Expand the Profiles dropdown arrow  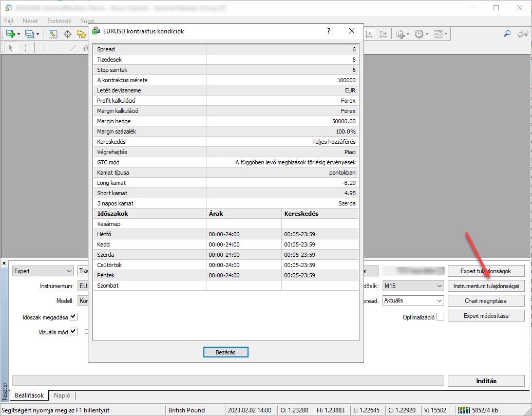[x=37, y=34]
